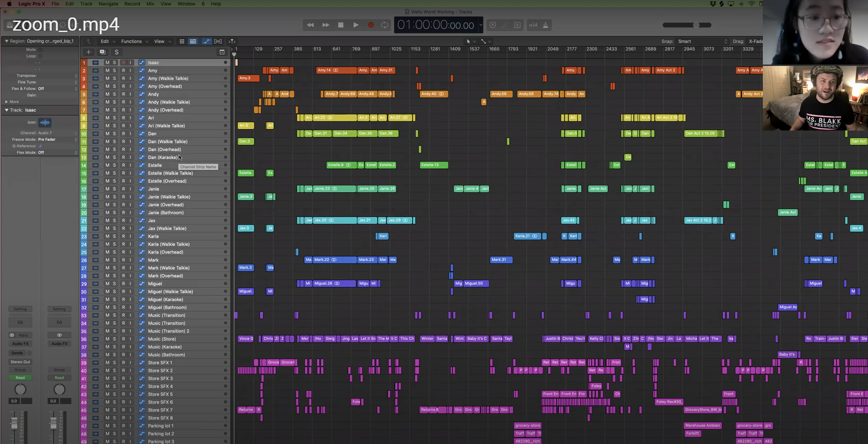The width and height of the screenshot is (868, 444).
Task: Toggle the show automation button
Action: click(207, 41)
